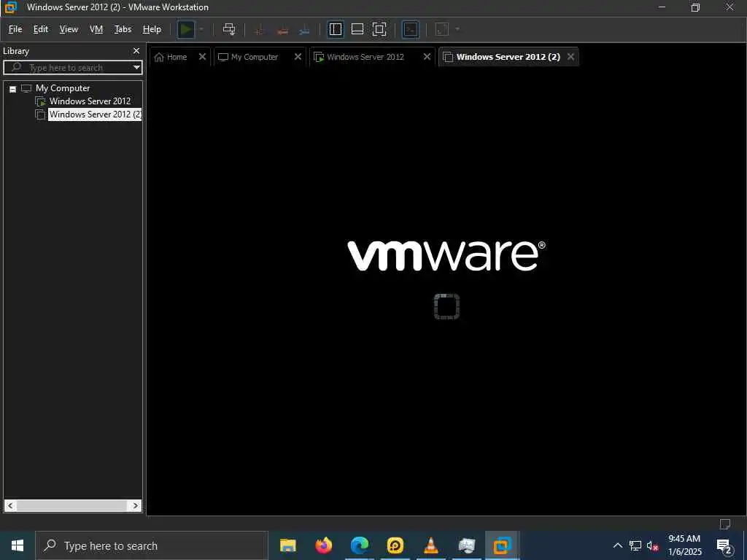Click the message log icon in status bar
This screenshot has width=747, height=560.
pyautogui.click(x=724, y=524)
